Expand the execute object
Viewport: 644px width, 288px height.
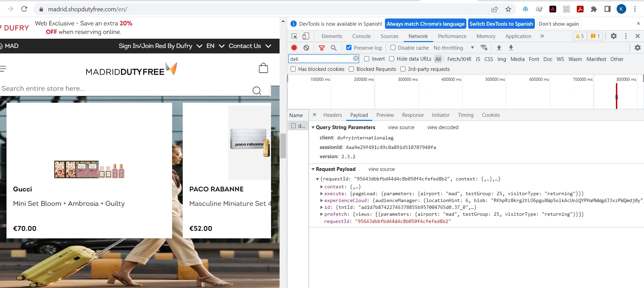coord(322,193)
